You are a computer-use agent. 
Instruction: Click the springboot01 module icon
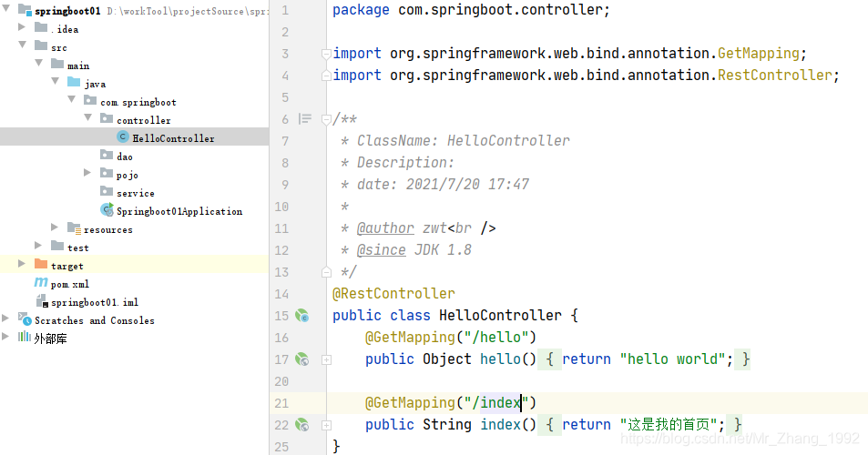pos(25,9)
